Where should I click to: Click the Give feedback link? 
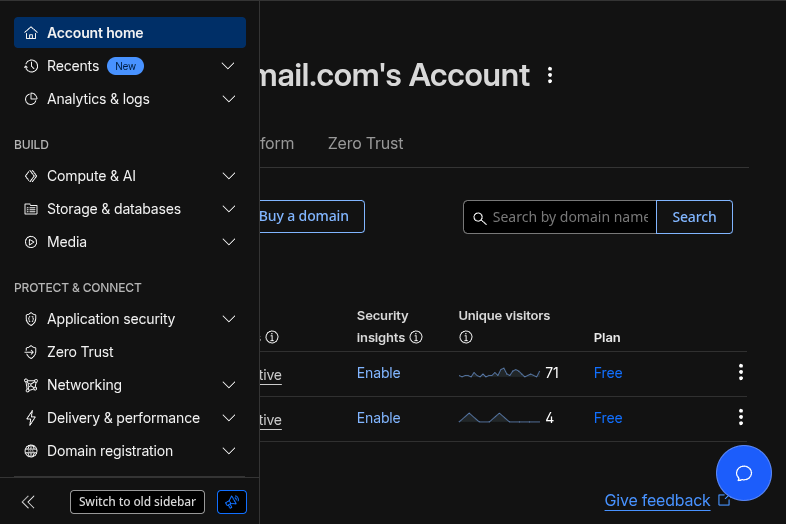(x=657, y=500)
